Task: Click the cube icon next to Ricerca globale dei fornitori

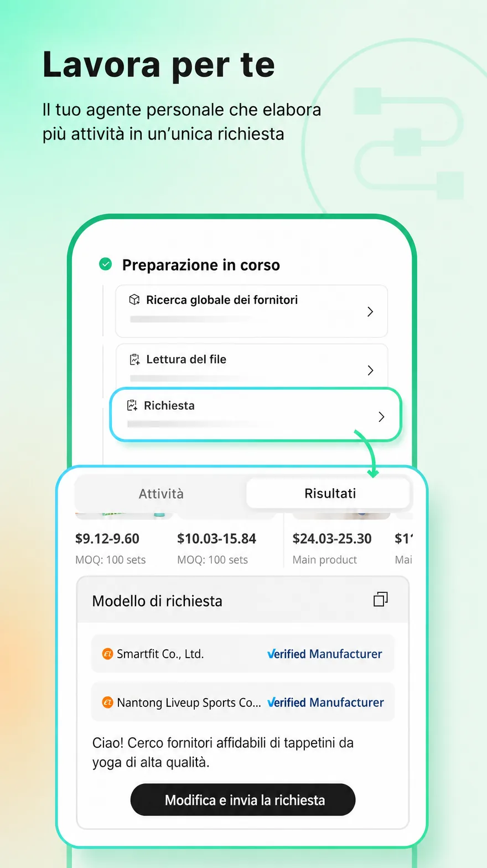Action: (134, 300)
